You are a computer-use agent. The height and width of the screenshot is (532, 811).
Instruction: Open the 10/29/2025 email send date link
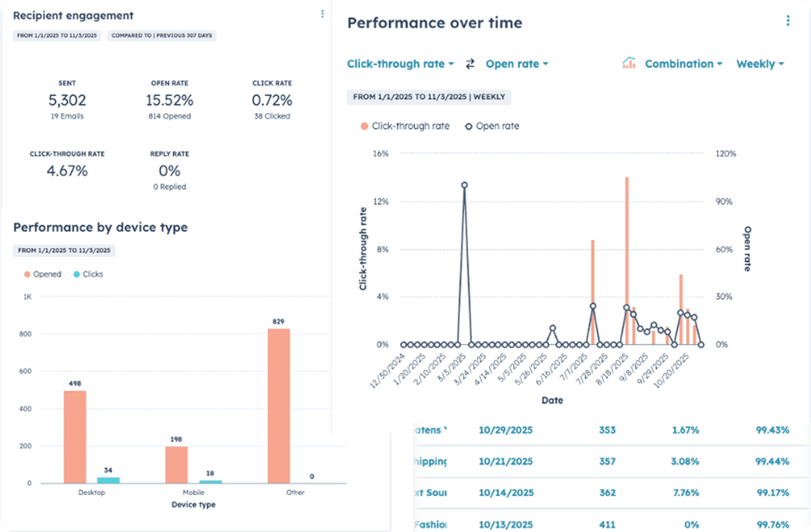point(505,430)
